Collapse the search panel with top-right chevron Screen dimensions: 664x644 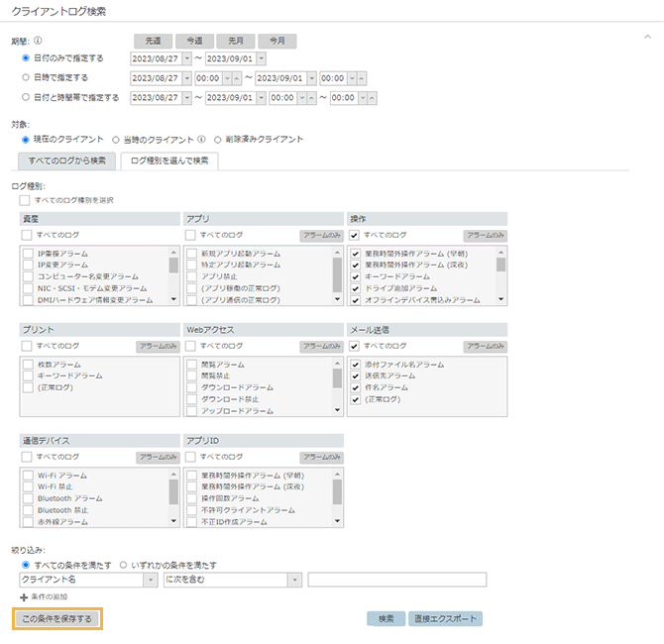pos(647,34)
